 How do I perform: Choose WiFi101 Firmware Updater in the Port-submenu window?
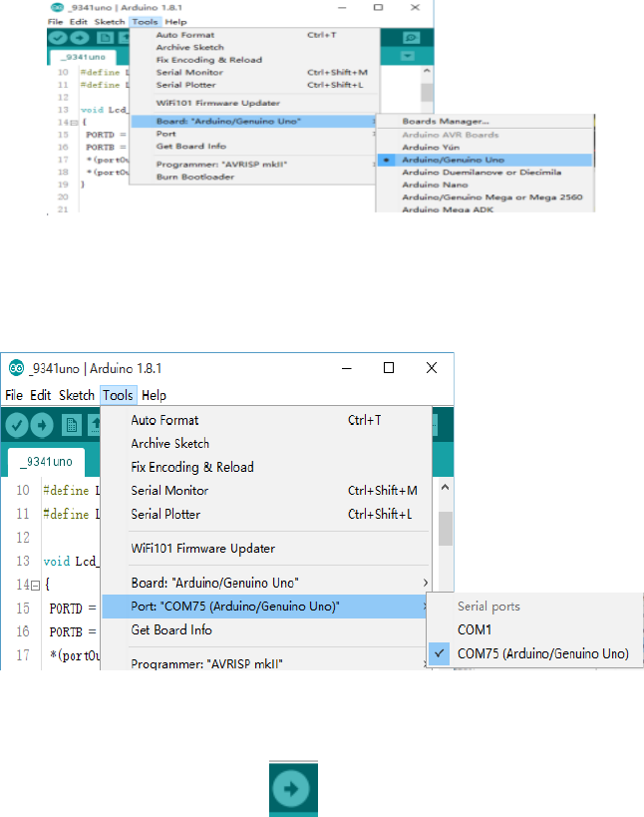265,548
